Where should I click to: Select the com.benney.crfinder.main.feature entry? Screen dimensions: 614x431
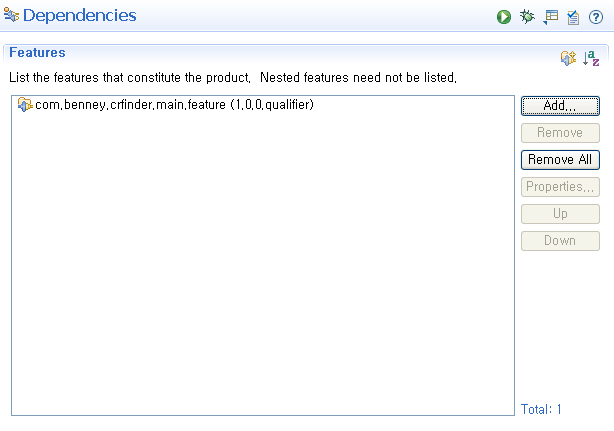(x=174, y=106)
